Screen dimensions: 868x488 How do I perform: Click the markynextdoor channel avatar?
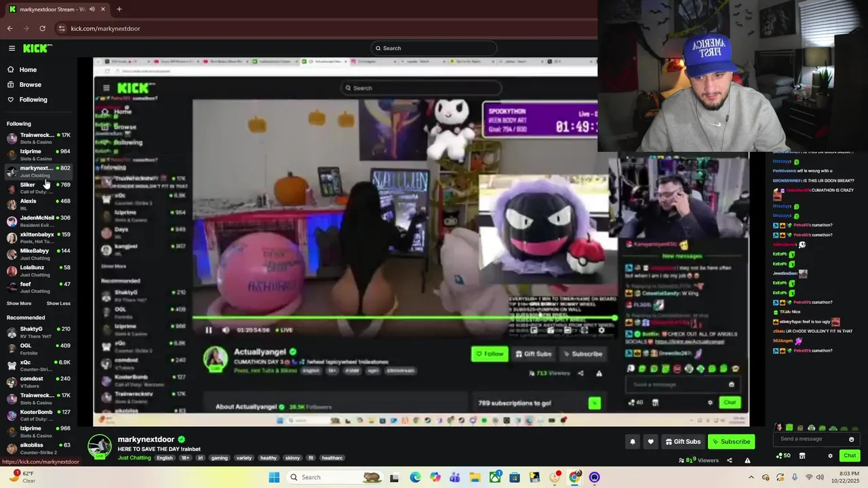tap(100, 447)
